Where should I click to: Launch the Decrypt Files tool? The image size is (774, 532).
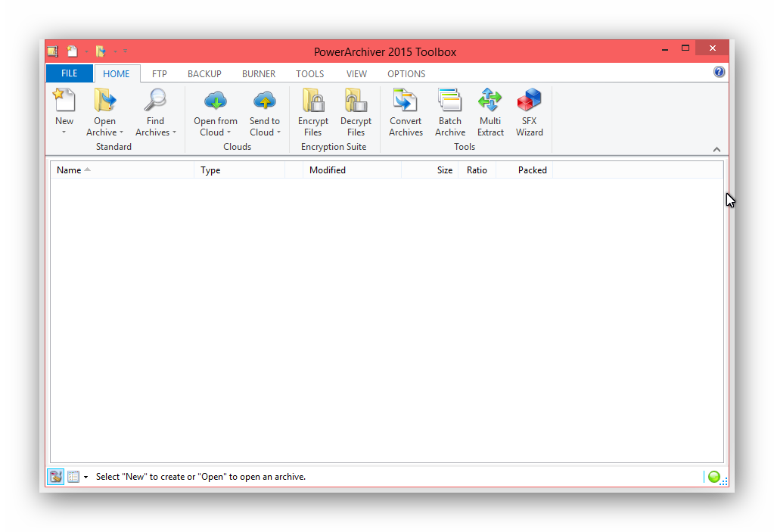tap(356, 112)
